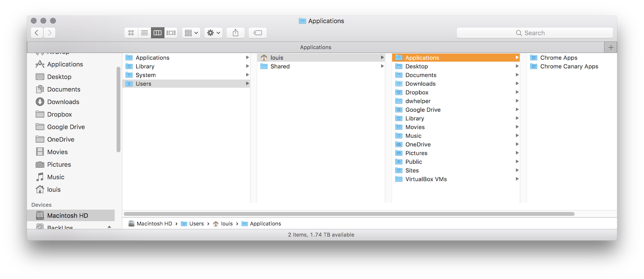Image resolution: width=644 pixels, height=279 pixels.
Task: Select the highlighted Applications folder in louis column
Action: click(456, 57)
